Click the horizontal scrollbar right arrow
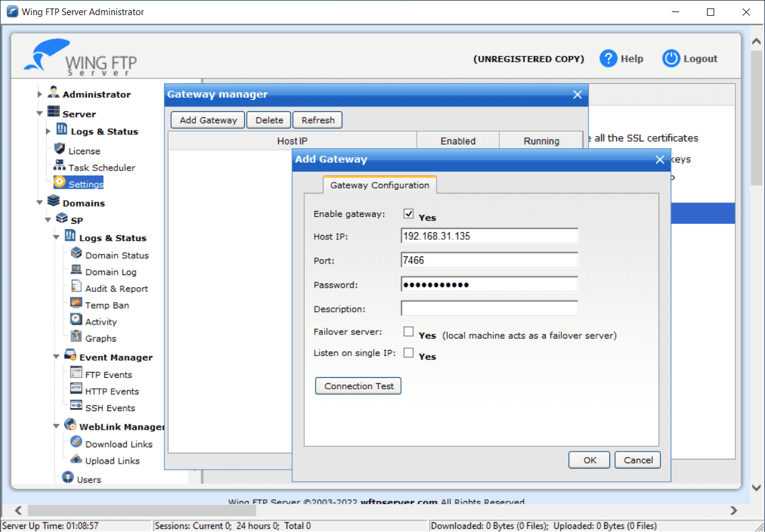This screenshot has width=765, height=532. 734,510
